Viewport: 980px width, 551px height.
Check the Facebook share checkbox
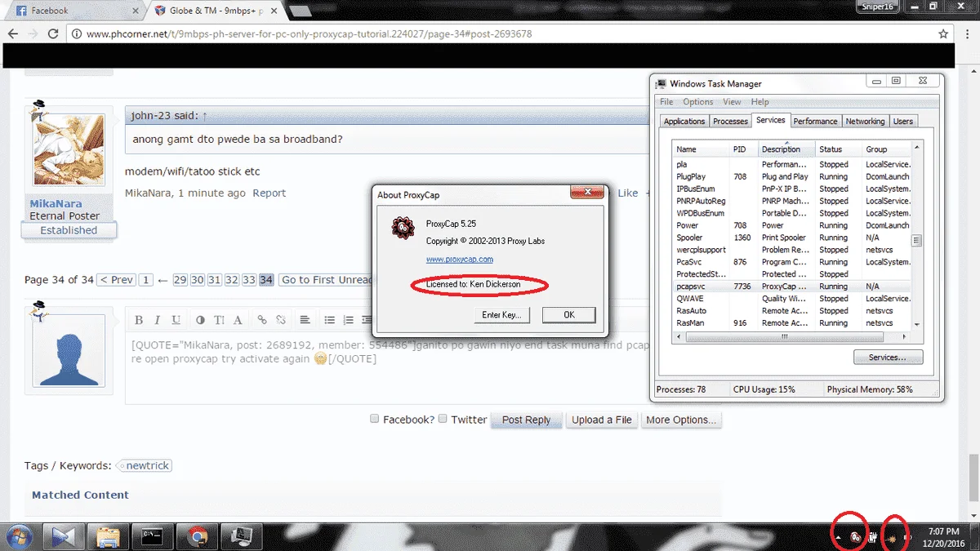(374, 419)
